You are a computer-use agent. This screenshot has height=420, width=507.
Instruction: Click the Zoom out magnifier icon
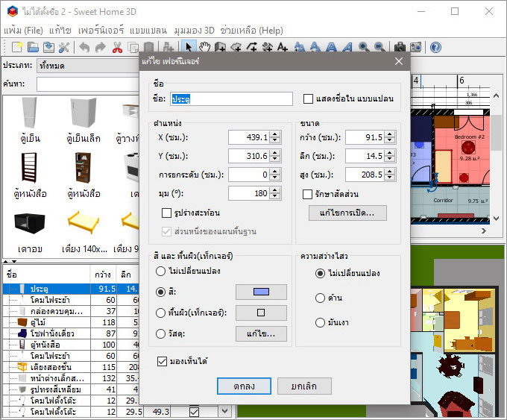click(380, 47)
